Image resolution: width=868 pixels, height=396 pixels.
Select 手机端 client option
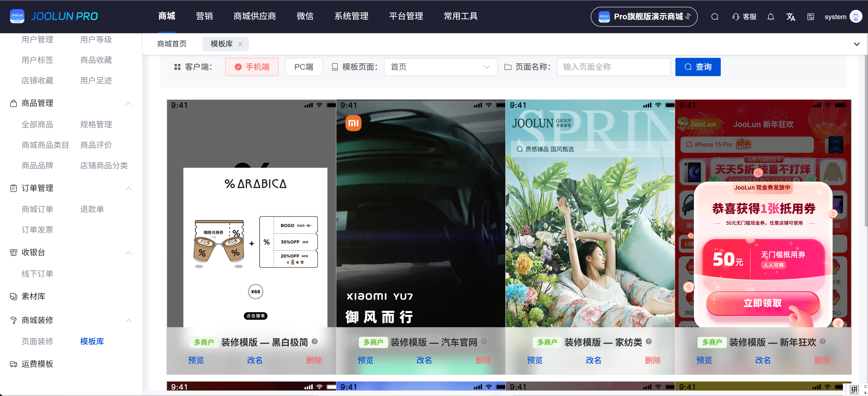[x=252, y=67]
